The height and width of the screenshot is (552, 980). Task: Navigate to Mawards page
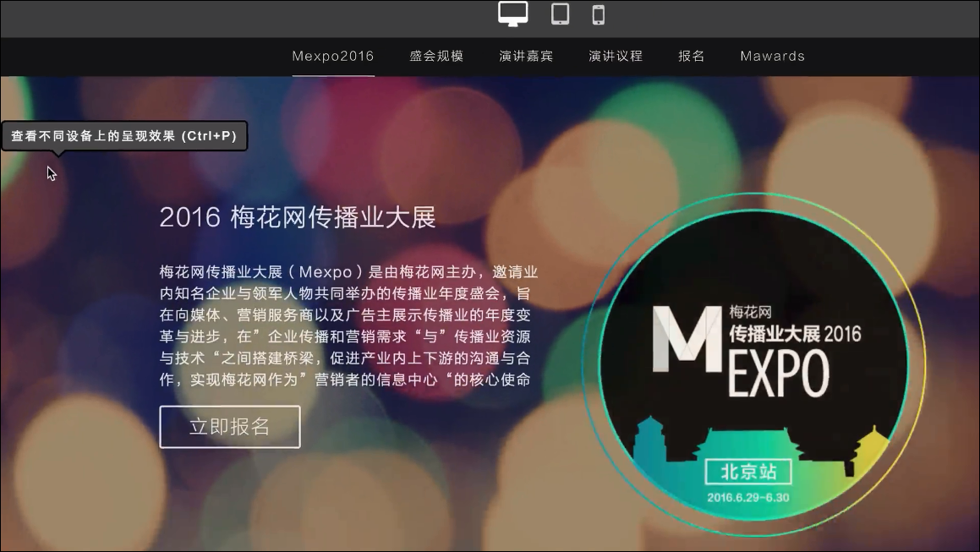(773, 57)
